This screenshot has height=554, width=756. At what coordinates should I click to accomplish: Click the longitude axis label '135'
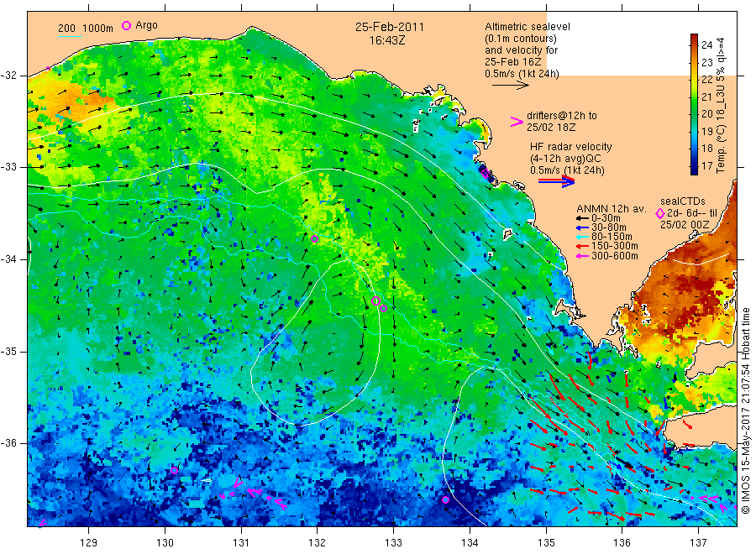tap(546, 543)
